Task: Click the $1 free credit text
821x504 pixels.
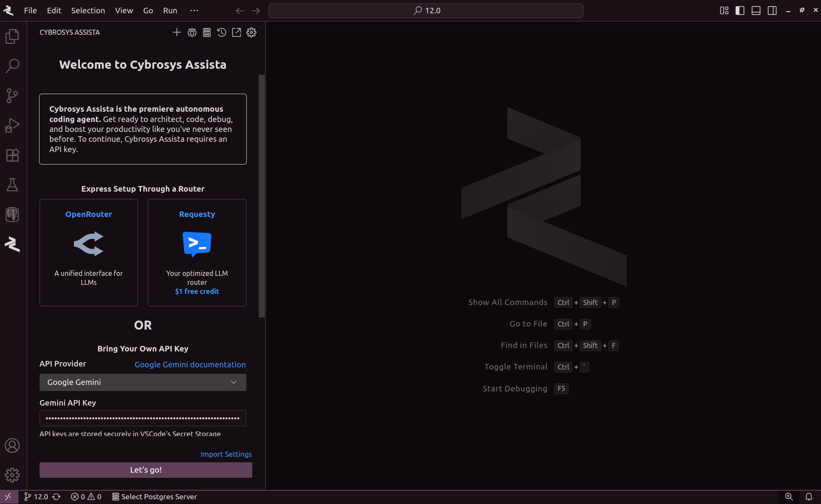Action: coord(197,291)
